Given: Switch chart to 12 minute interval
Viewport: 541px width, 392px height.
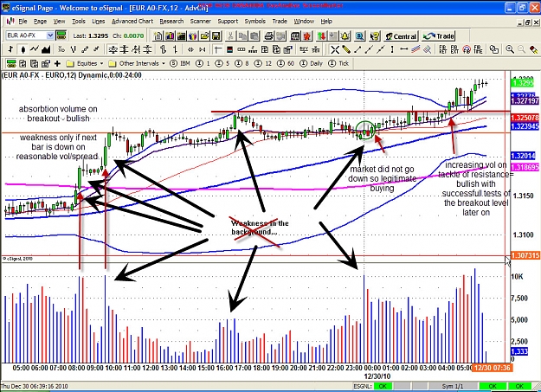Looking at the screenshot, I should 263,63.
